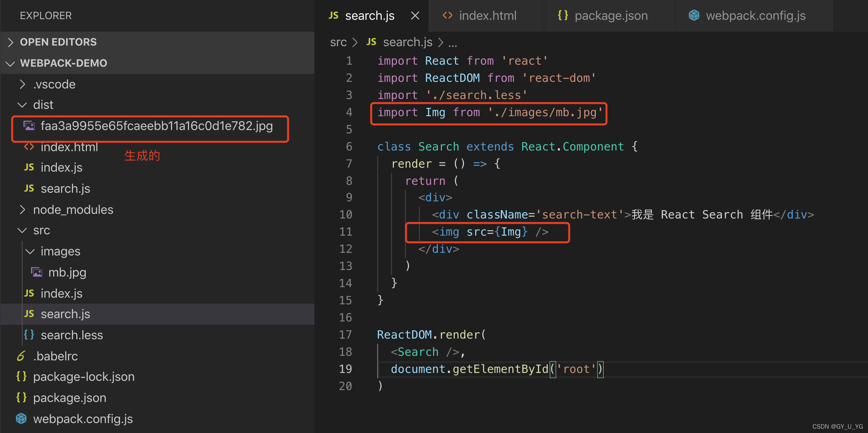This screenshot has width=868, height=433.
Task: Click the JS icon of dist search.js
Action: 29,188
